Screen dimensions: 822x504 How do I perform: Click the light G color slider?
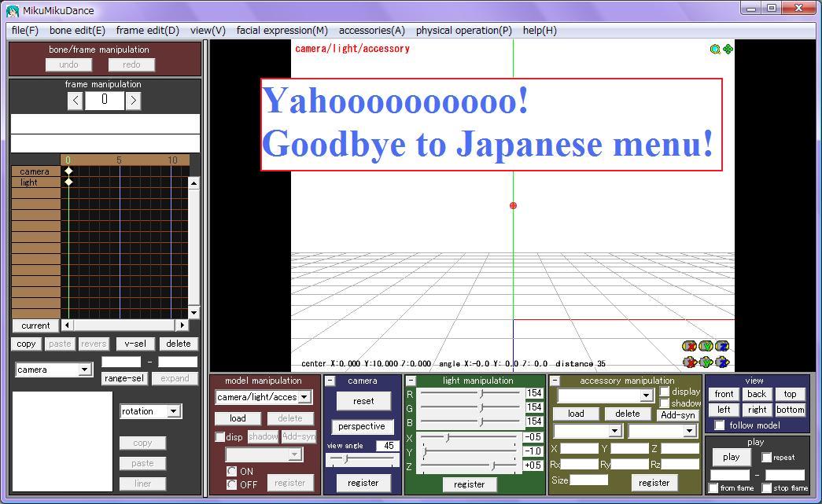coord(470,407)
